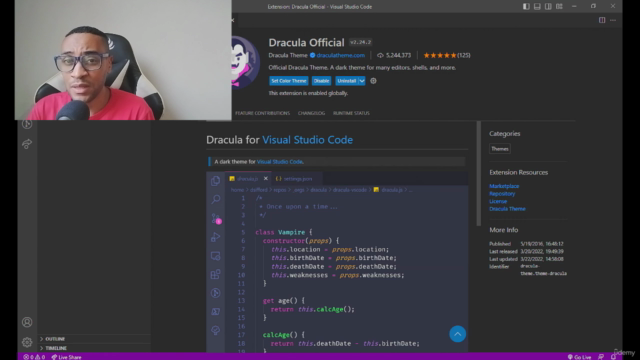Click the errors and warnings status item
The width and height of the screenshot is (640, 360).
(34, 357)
